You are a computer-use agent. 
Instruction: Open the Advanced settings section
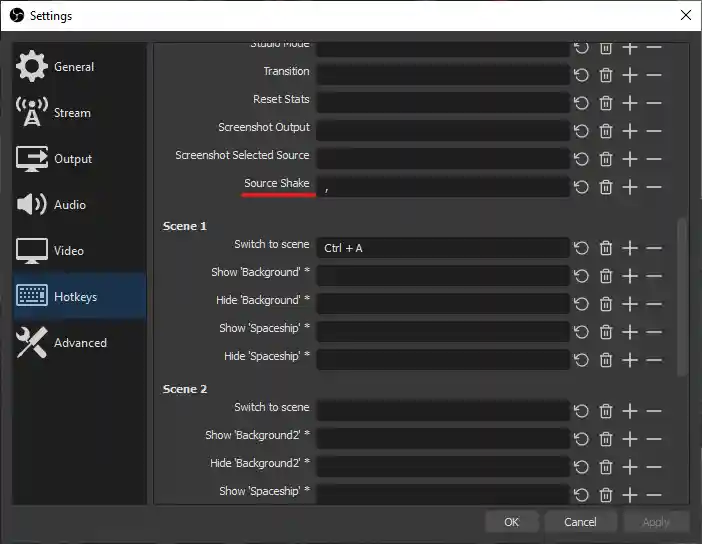[79, 343]
